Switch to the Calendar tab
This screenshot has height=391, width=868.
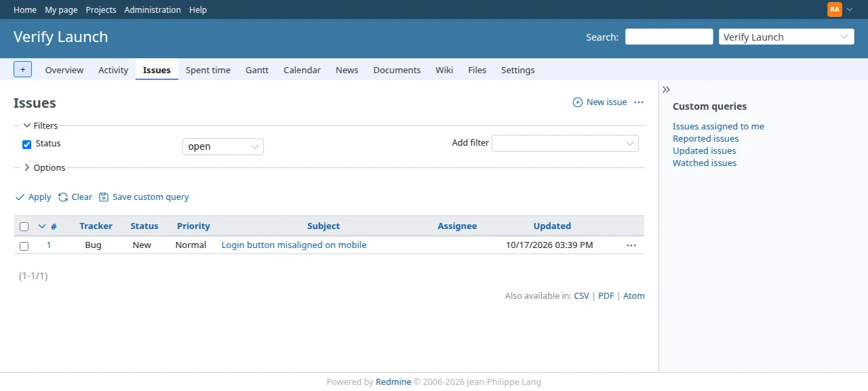(302, 70)
